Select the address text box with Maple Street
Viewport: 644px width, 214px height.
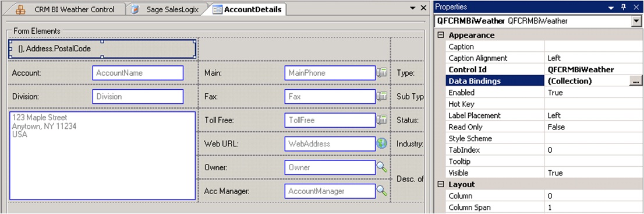[x=102, y=156]
